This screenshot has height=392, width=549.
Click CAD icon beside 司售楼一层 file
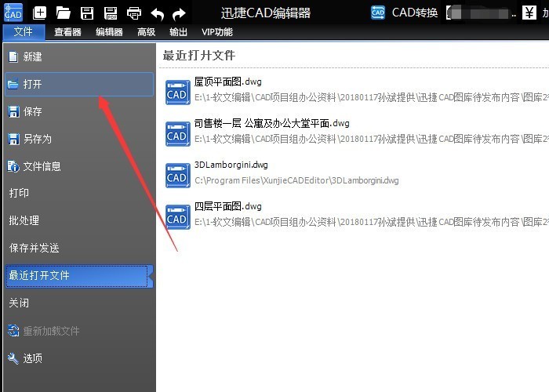tap(177, 134)
